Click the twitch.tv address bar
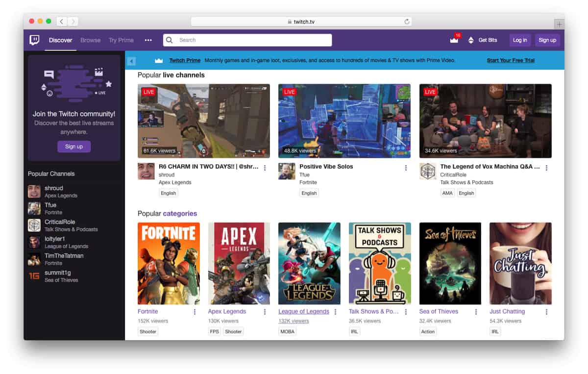Viewport: 588px width, 374px height. 301,22
